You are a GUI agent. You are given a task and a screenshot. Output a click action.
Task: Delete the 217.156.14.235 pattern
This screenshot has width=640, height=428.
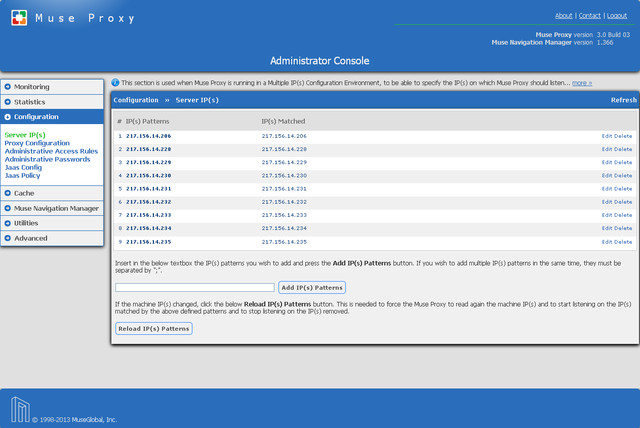point(623,242)
